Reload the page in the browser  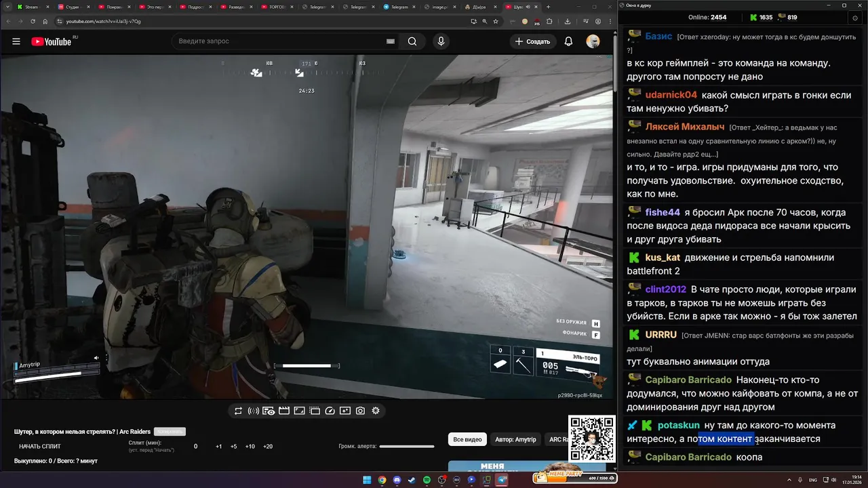[x=33, y=21]
